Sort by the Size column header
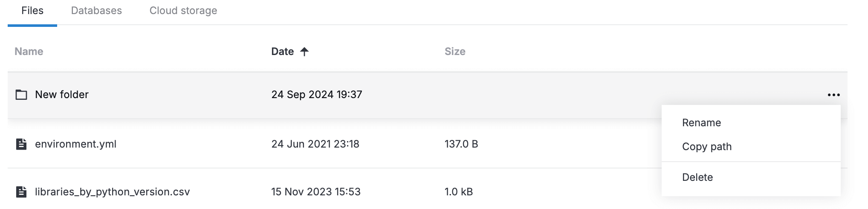The width and height of the screenshot is (868, 209). pyautogui.click(x=454, y=52)
